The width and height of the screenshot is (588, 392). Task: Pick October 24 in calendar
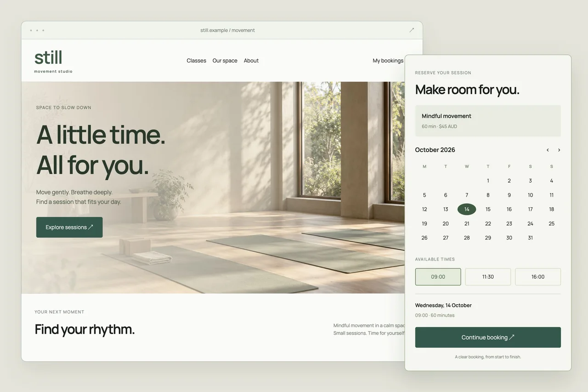[x=530, y=224]
